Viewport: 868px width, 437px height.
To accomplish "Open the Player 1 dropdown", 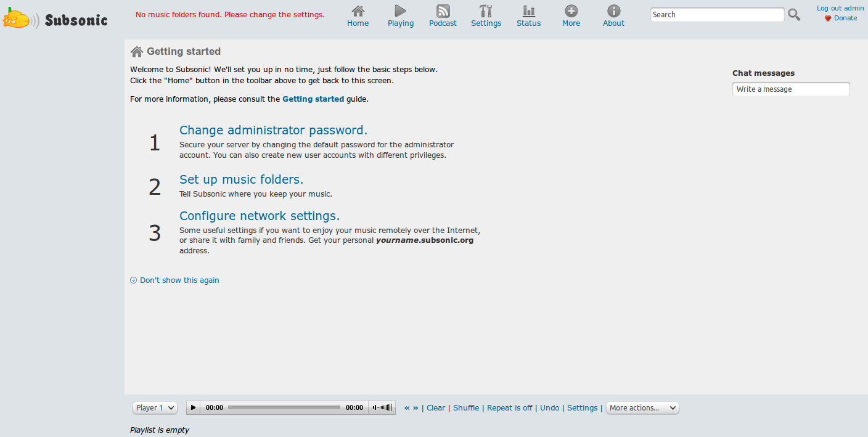I will [x=155, y=408].
